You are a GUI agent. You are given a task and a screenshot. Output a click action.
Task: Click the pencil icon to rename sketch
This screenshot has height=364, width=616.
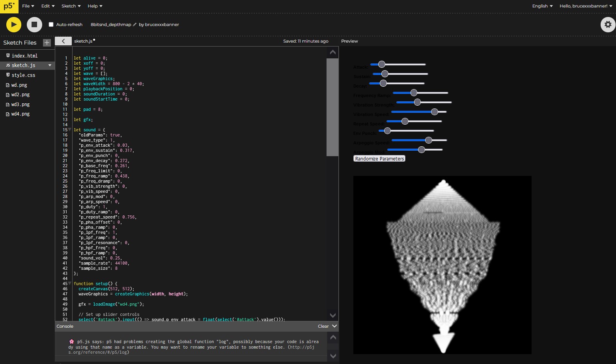pos(135,24)
